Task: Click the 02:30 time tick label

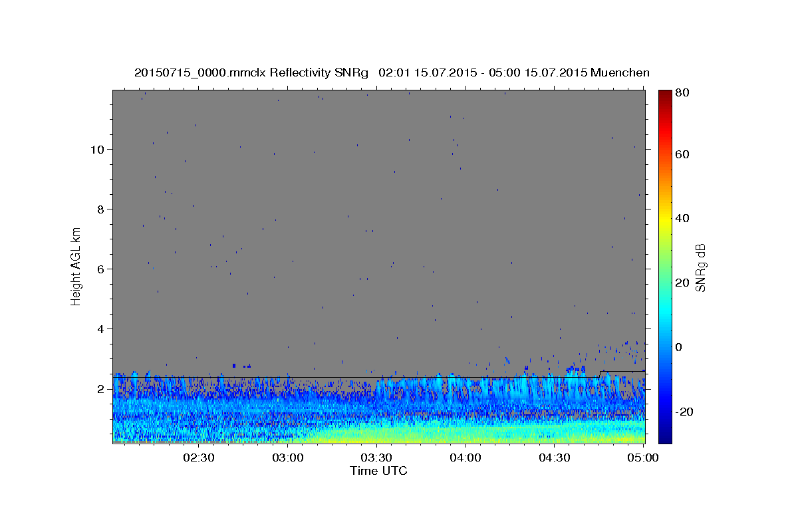Action: point(198,458)
